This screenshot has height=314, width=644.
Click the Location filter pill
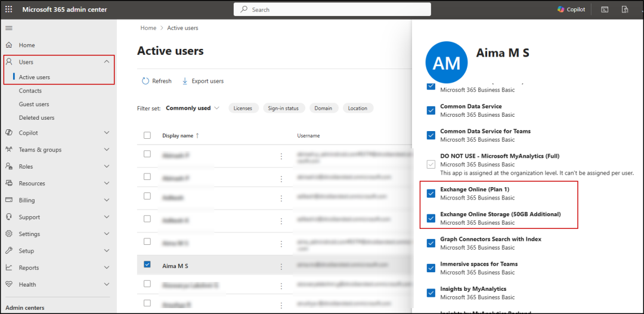tap(358, 108)
